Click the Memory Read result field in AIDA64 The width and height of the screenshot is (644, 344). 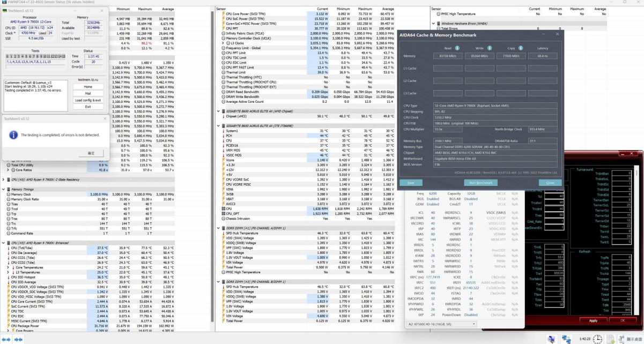[449, 56]
